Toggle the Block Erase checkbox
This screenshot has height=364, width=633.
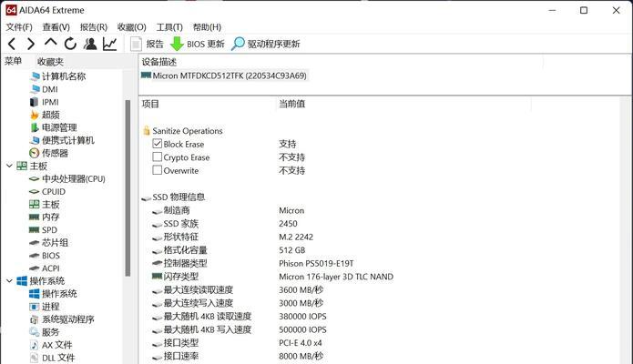pos(157,144)
